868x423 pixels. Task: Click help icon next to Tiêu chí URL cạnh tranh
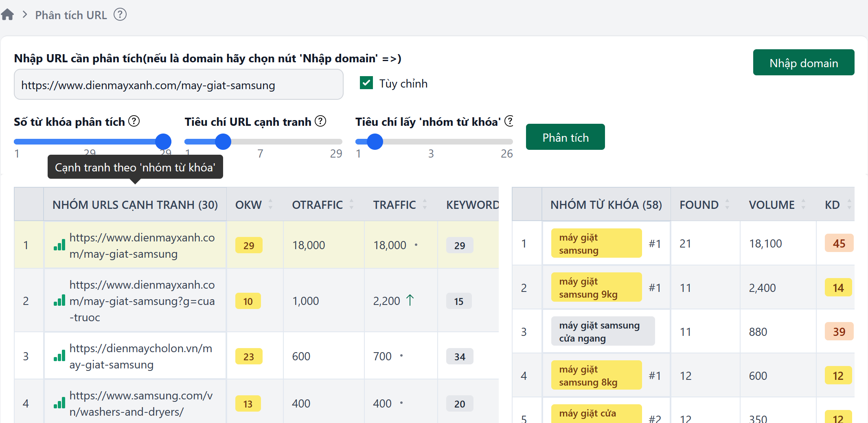(320, 121)
